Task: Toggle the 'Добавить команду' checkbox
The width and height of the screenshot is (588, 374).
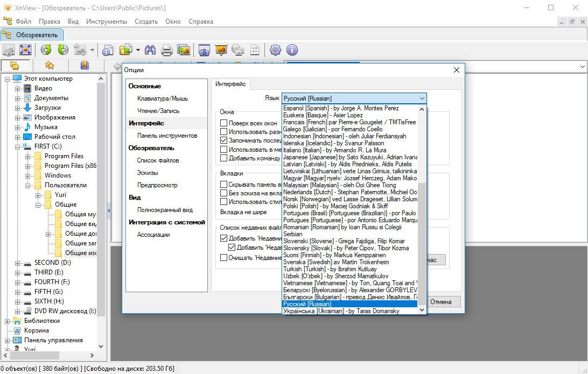Action: (x=224, y=158)
